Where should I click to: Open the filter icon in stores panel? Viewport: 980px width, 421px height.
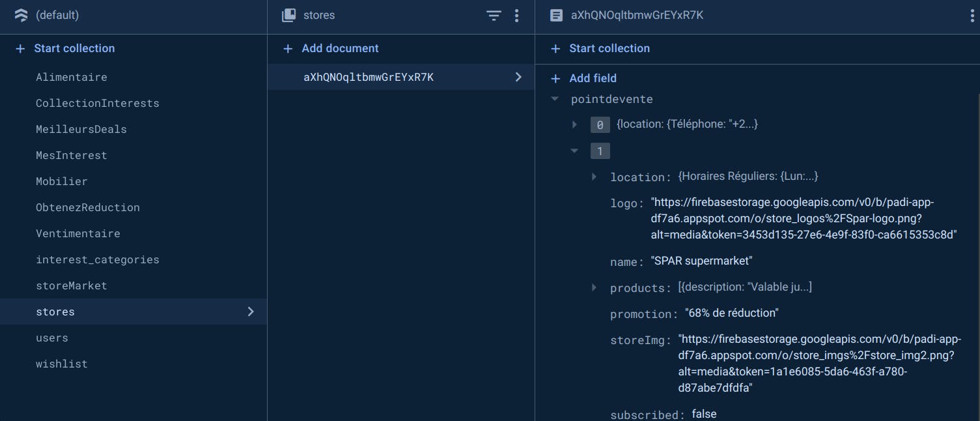coord(494,16)
